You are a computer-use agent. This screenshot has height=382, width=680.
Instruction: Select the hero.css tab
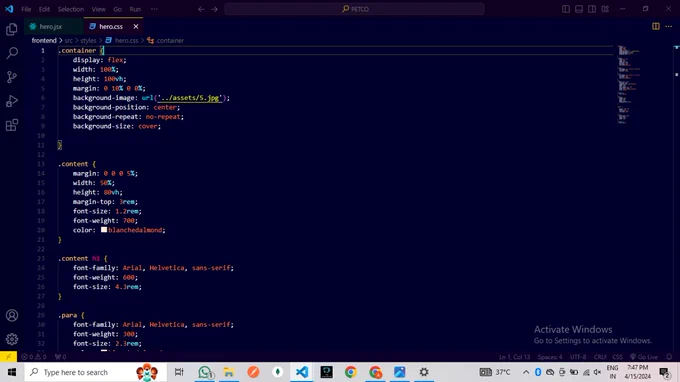(x=111, y=26)
